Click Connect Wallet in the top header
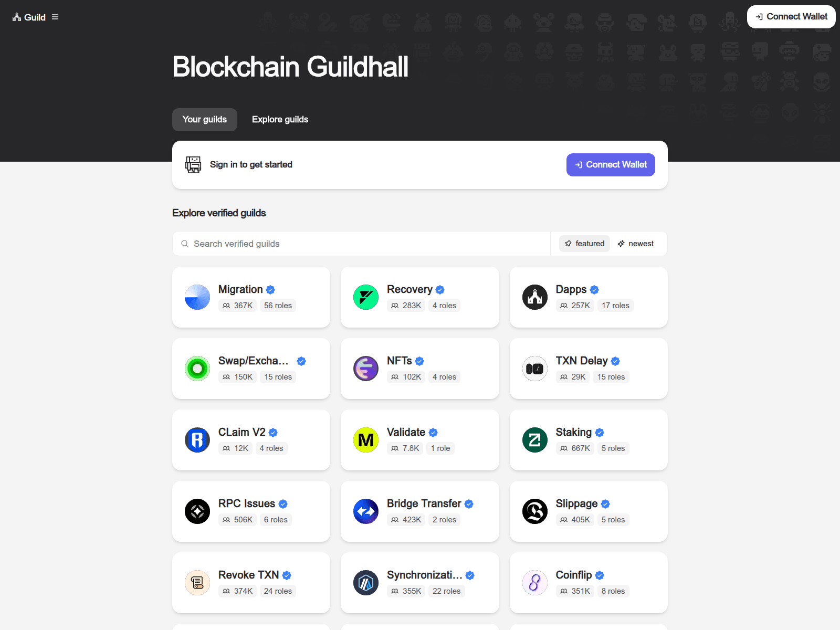 [791, 17]
